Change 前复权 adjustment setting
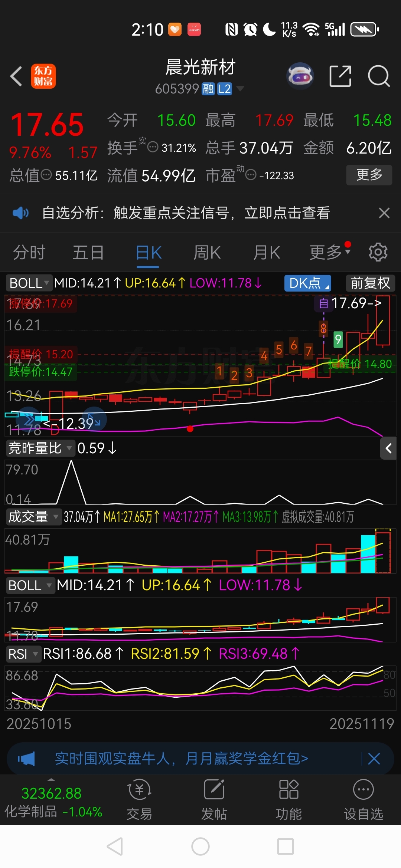The width and height of the screenshot is (401, 868). coord(371,283)
